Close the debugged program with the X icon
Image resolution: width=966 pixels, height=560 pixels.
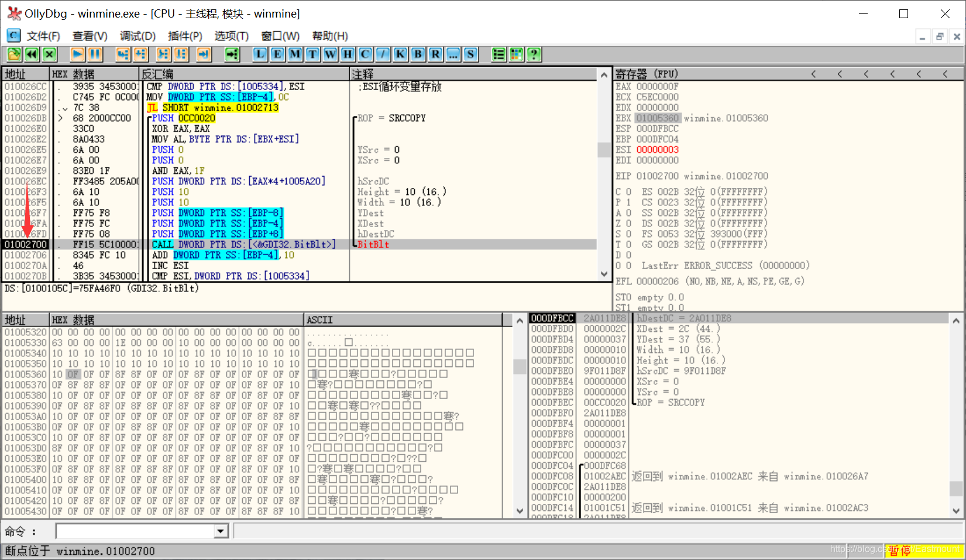[50, 54]
